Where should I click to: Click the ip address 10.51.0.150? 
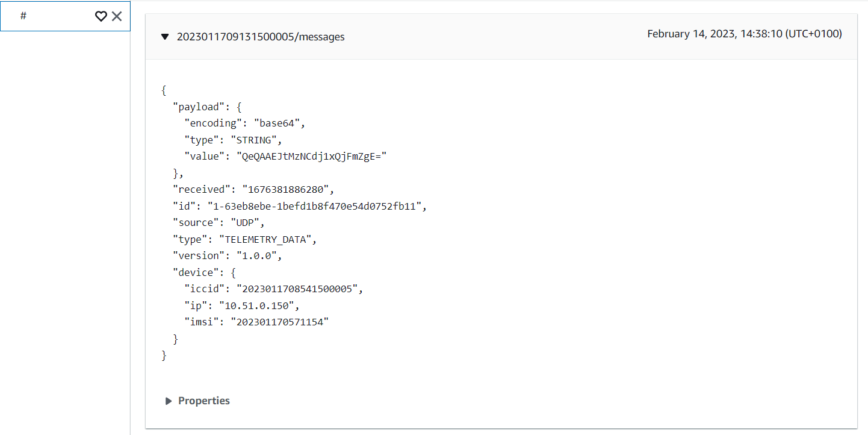tap(259, 305)
